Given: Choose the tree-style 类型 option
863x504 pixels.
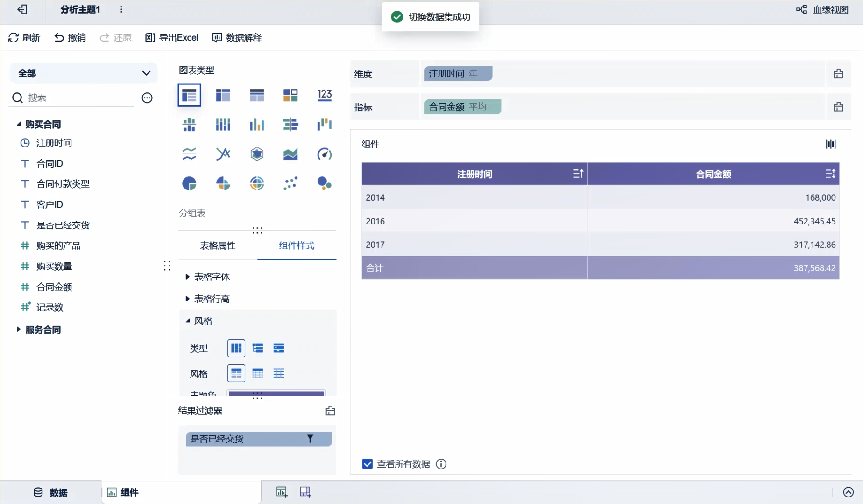Looking at the screenshot, I should [x=258, y=348].
